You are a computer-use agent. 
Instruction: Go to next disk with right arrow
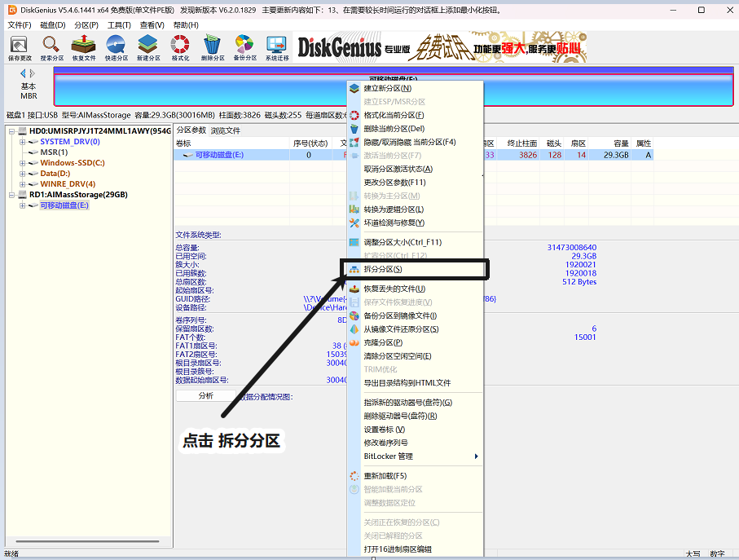[x=32, y=73]
